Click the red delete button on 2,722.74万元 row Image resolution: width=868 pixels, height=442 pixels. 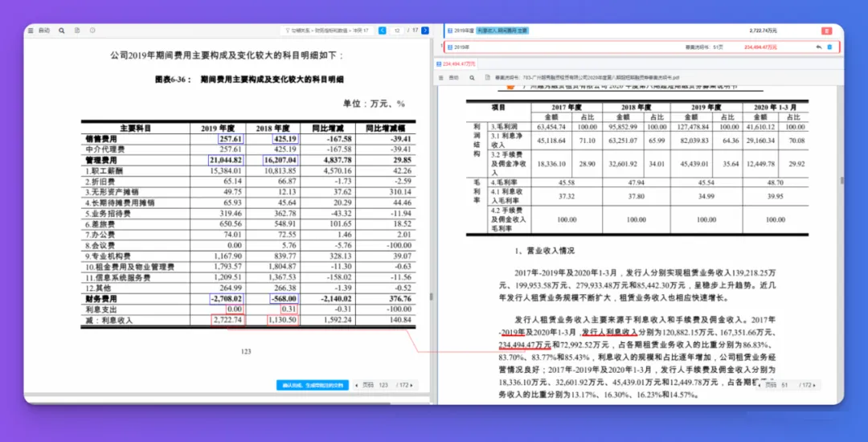click(826, 31)
